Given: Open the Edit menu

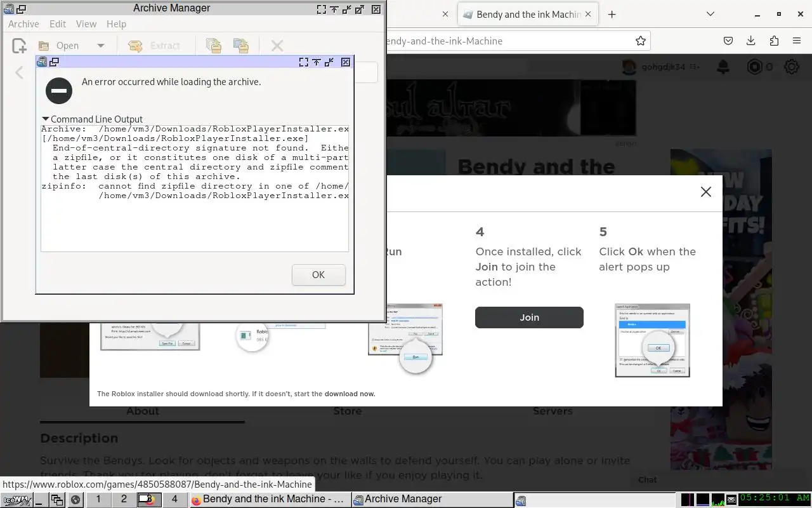Looking at the screenshot, I should click(58, 24).
